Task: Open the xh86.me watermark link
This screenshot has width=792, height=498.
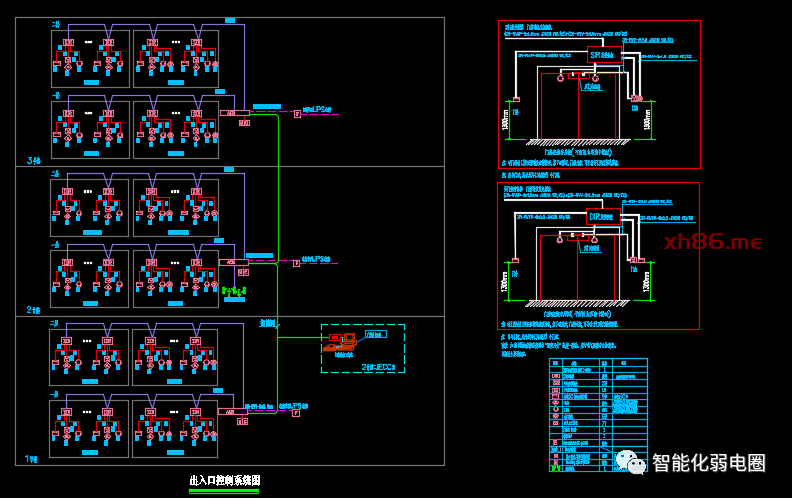Action: click(x=713, y=243)
